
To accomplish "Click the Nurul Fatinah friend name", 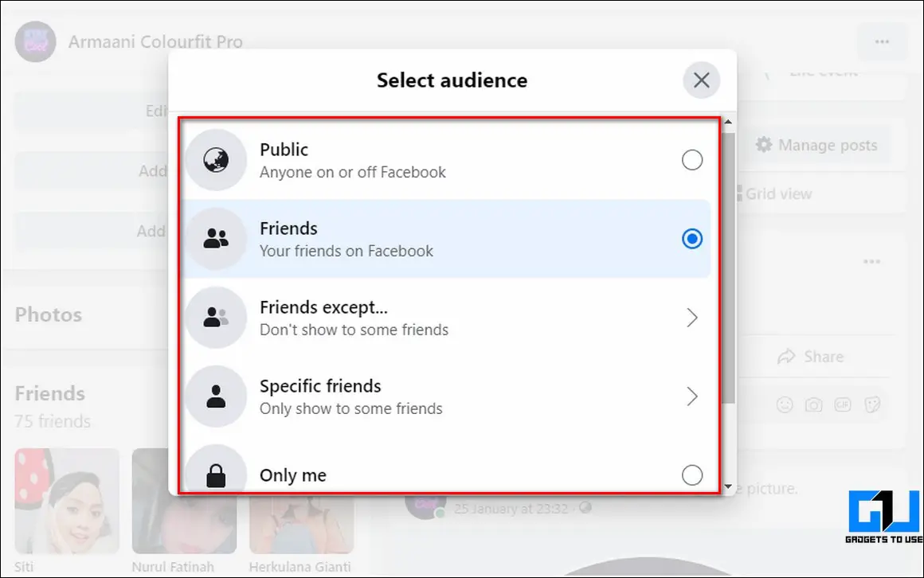I will point(174,567).
